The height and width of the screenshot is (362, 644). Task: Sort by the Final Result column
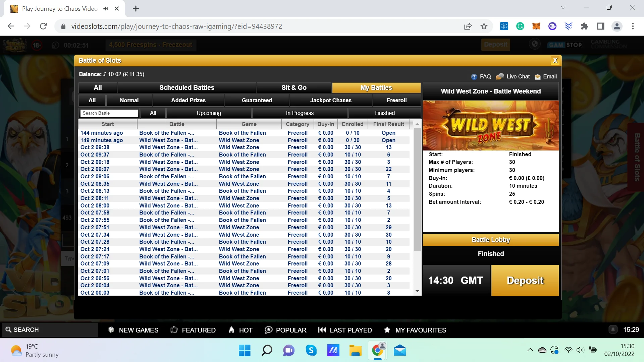[x=388, y=124]
